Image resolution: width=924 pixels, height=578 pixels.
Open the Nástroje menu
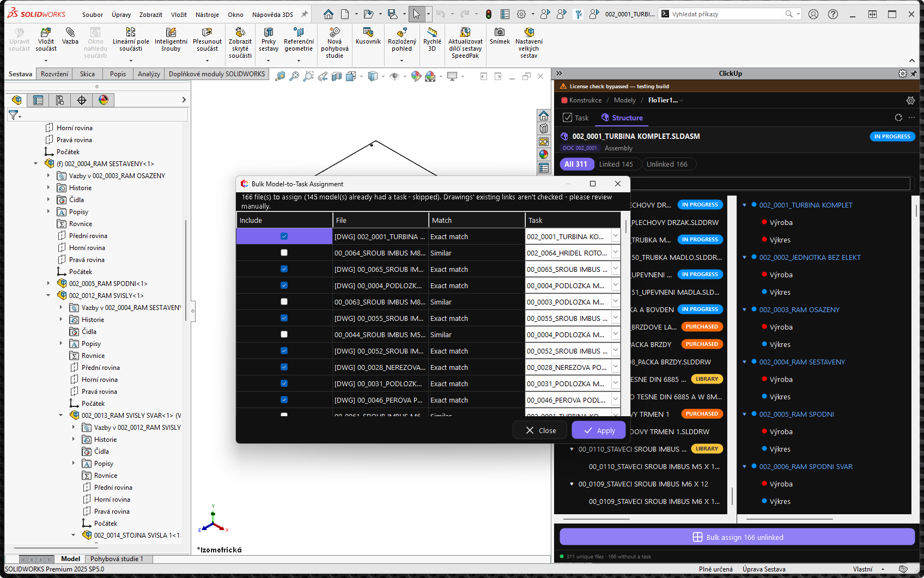[x=207, y=15]
